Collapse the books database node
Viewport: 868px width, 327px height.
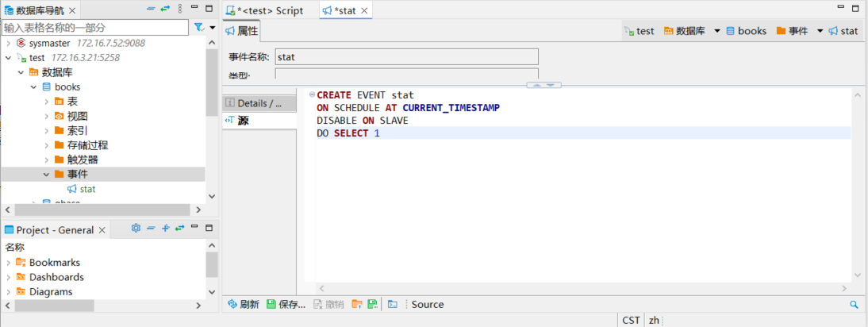coord(34,87)
